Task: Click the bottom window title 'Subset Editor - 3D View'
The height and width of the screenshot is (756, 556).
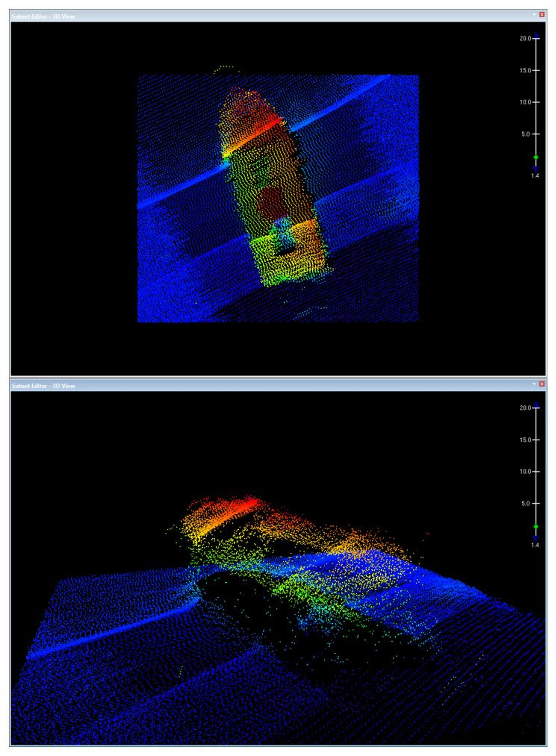Action: (43, 386)
